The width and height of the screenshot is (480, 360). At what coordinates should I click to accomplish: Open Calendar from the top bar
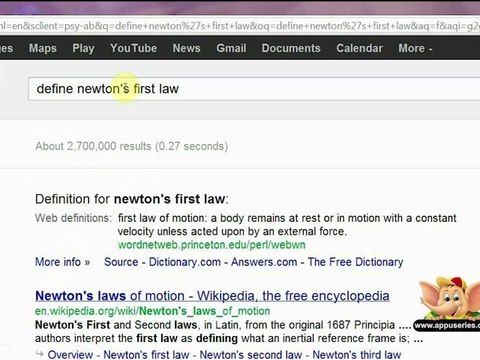[359, 48]
